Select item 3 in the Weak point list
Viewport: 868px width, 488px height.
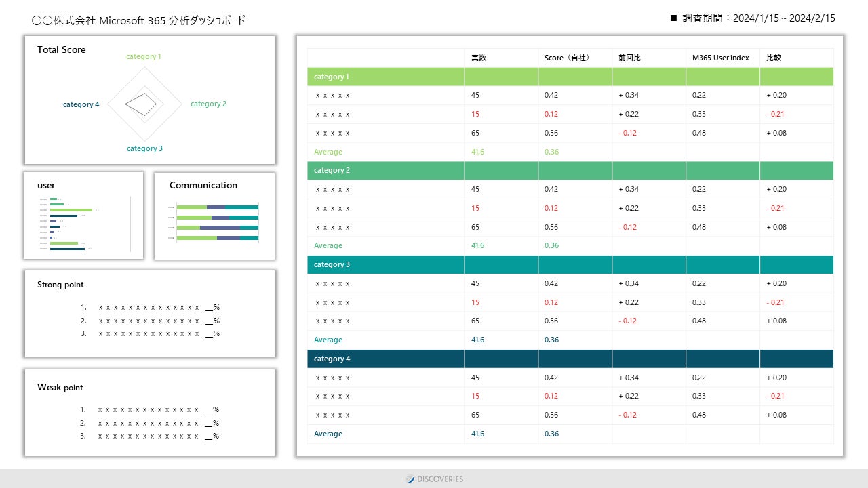(149, 436)
